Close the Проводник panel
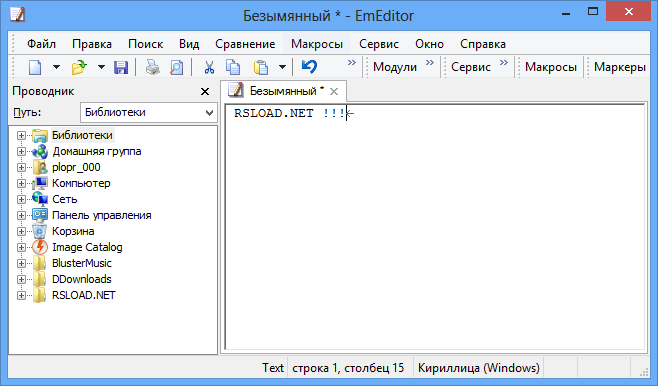 (x=205, y=91)
